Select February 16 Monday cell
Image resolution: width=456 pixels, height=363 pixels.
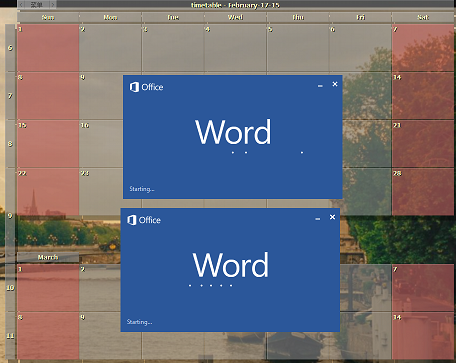(x=101, y=144)
